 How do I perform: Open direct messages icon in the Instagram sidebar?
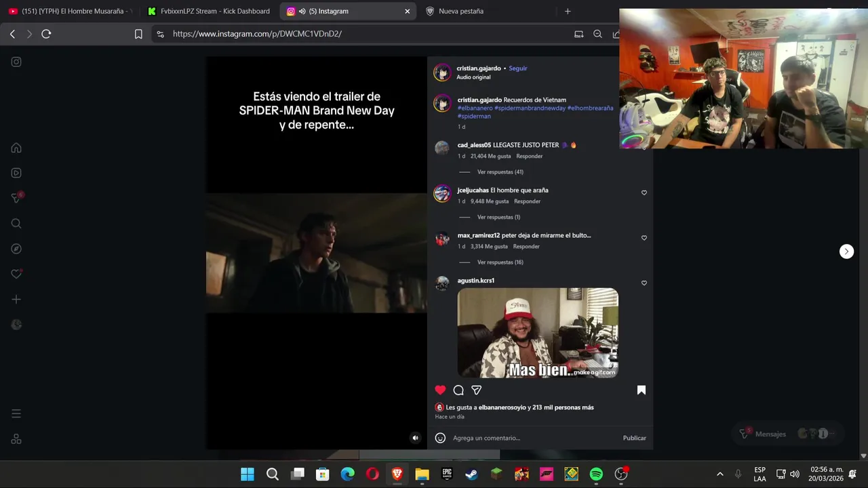click(16, 198)
